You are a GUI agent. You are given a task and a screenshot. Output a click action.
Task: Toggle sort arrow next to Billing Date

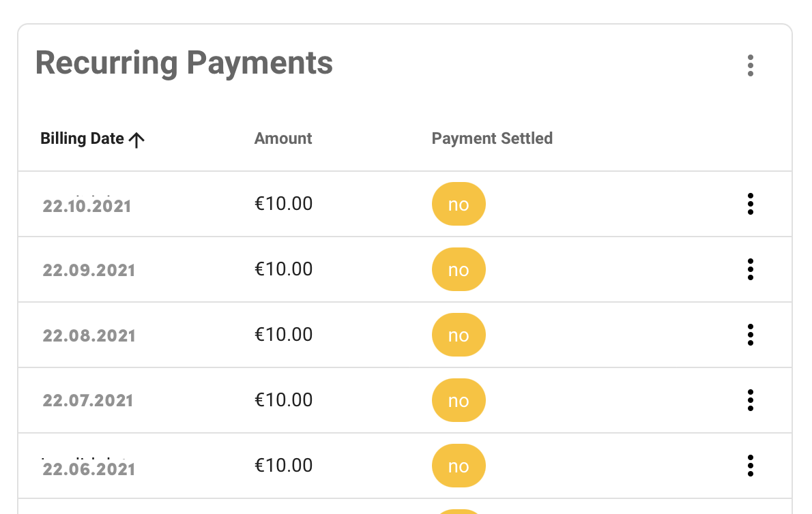136,140
